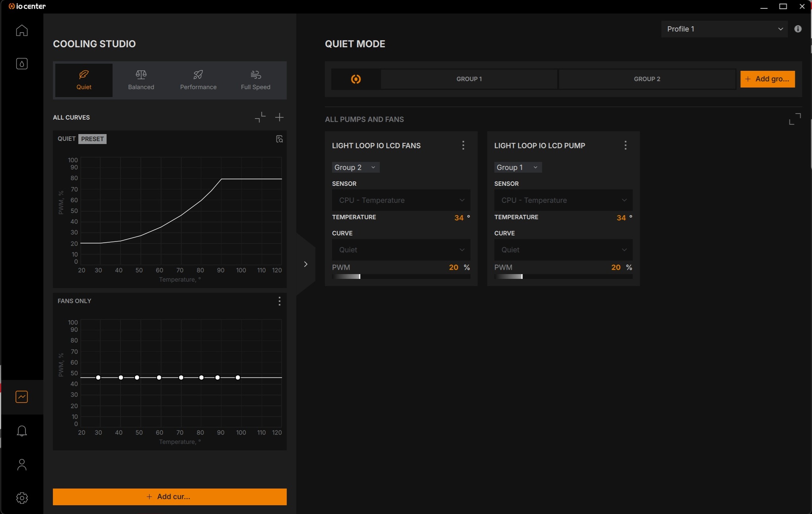Screen dimensions: 812x514
Task: Open the pump's Quiet curve dropdown
Action: [x=563, y=250]
